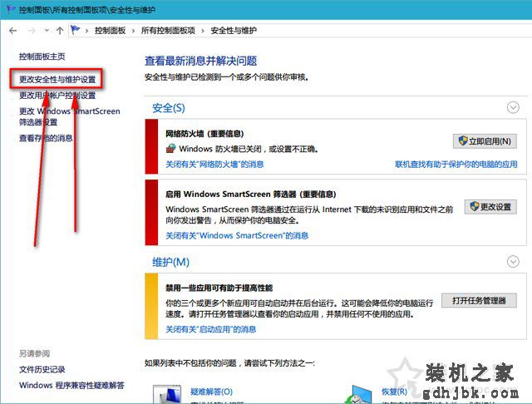Select 控制面板 in the breadcrumb path
Viewport: 532px width, 404px height.
[x=111, y=31]
